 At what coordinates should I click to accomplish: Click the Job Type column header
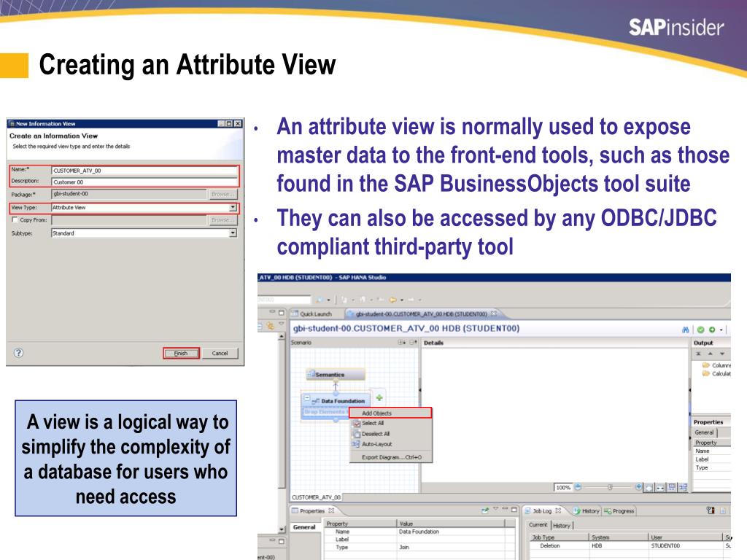pyautogui.click(x=559, y=537)
